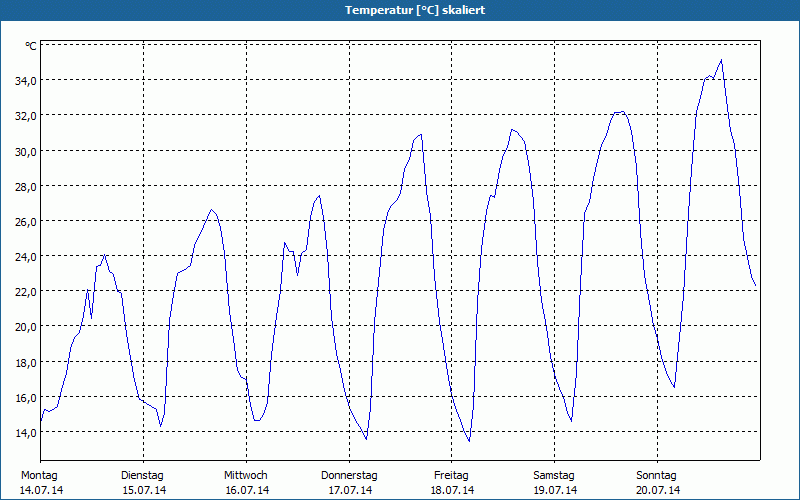Viewport: 800px width, 500px height.
Task: Click the 18,0 y-axis value
Action: [26, 363]
